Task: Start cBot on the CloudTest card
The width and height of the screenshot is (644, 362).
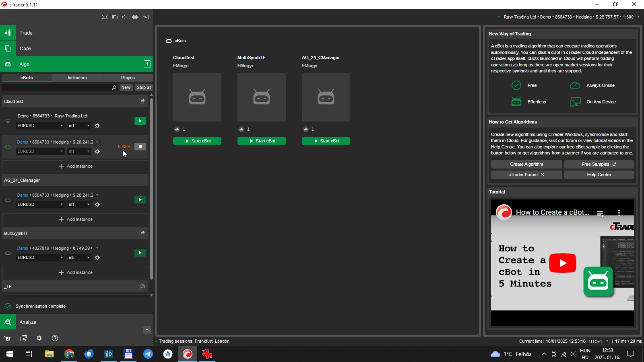Action: [197, 141]
